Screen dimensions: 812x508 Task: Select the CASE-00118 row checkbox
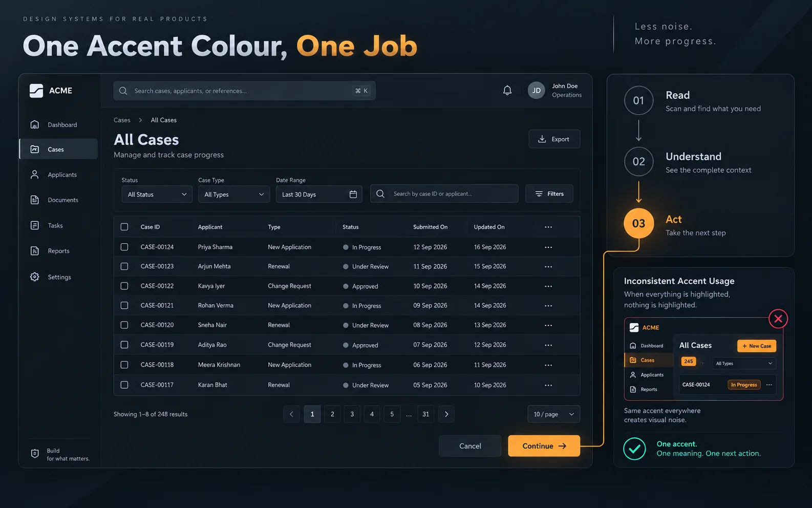click(124, 365)
